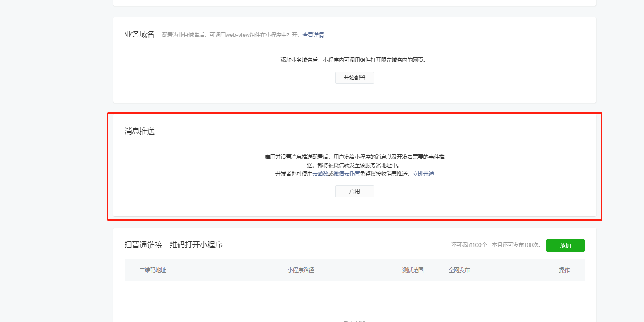Click the 启用并设置消息推送配置后 description text
The image size is (644, 322).
point(354,157)
